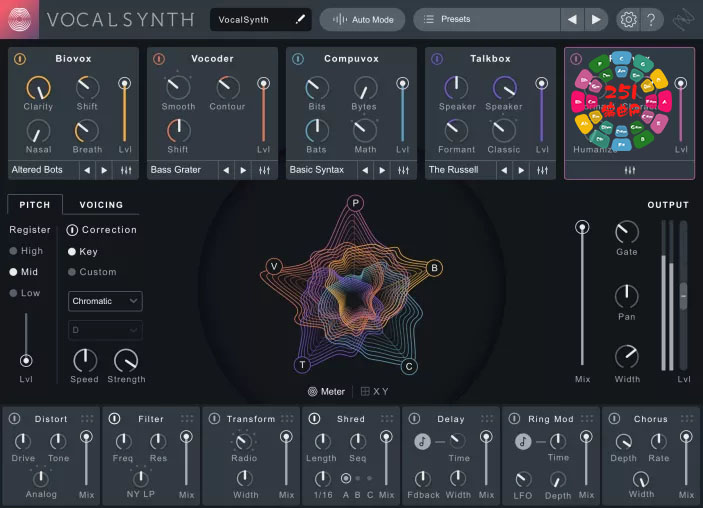Open Compuvox advanced sliders icon

[404, 170]
